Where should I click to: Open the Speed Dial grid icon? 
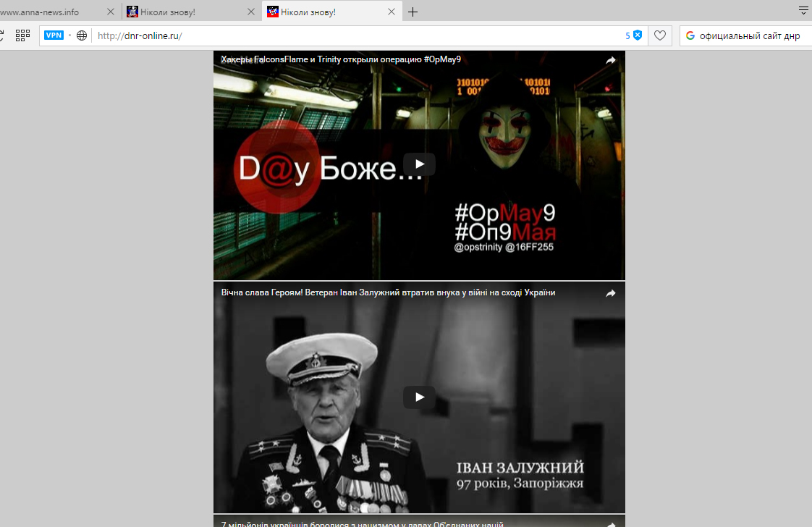(x=22, y=35)
